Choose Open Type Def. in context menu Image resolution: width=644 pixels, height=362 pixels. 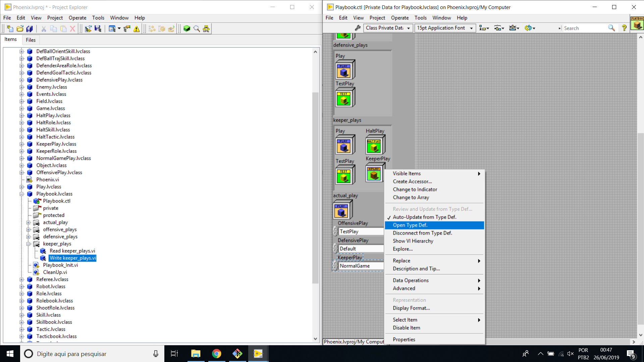(x=434, y=225)
